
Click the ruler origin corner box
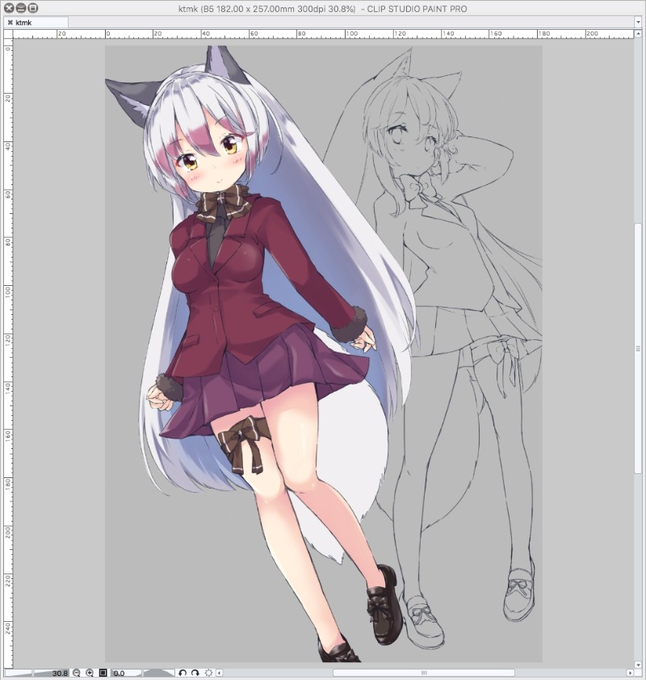(8, 34)
